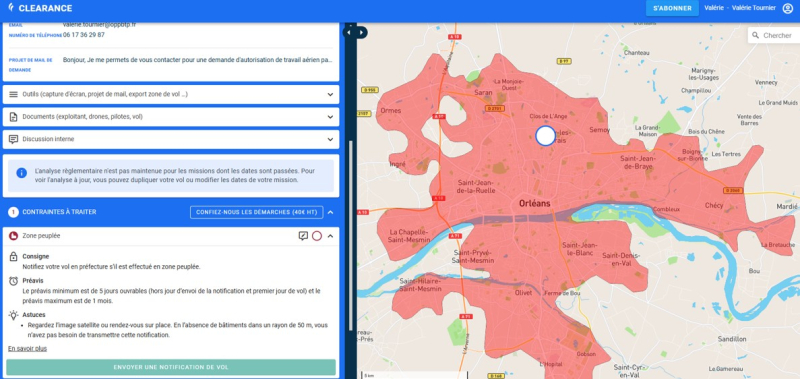Viewport: 800px width, 379px height.
Task: Click the white flight location marker on map
Action: (545, 136)
